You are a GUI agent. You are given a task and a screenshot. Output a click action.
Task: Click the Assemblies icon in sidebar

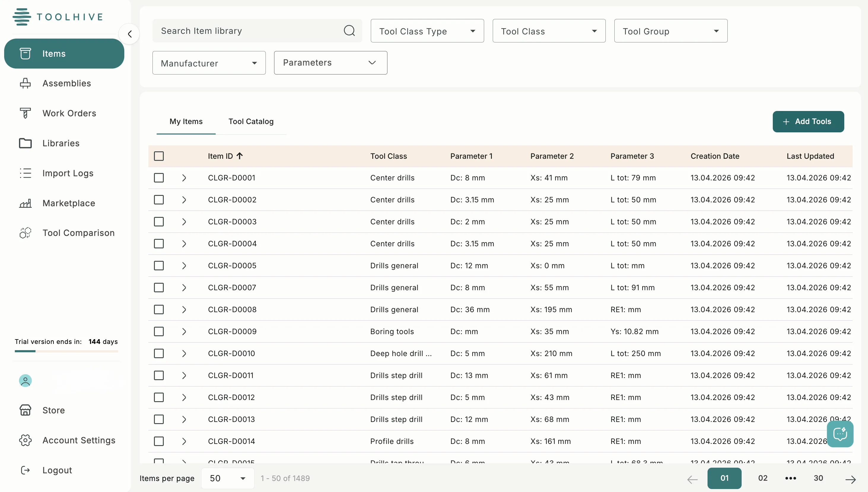25,83
